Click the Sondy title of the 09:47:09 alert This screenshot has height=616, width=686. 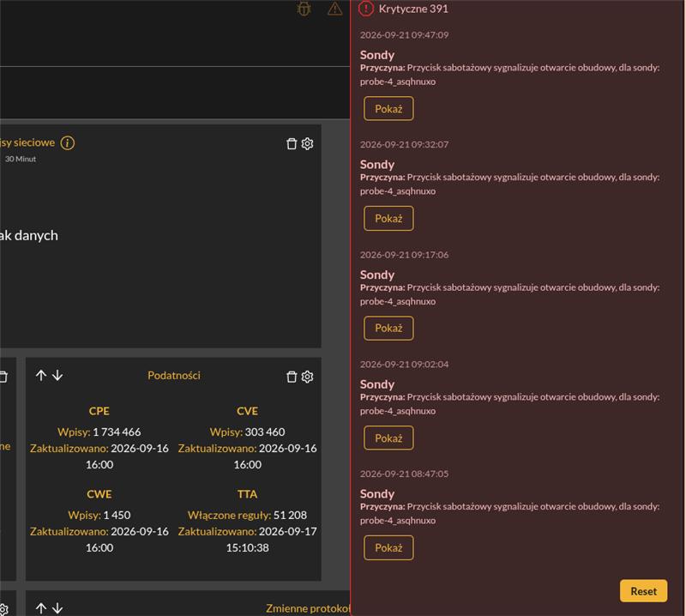[377, 55]
